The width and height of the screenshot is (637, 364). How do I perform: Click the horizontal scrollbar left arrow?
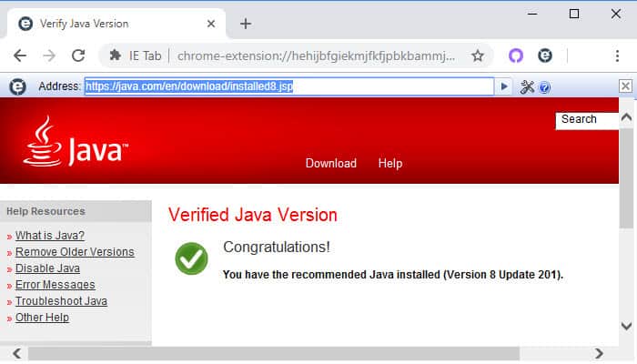click(x=16, y=353)
